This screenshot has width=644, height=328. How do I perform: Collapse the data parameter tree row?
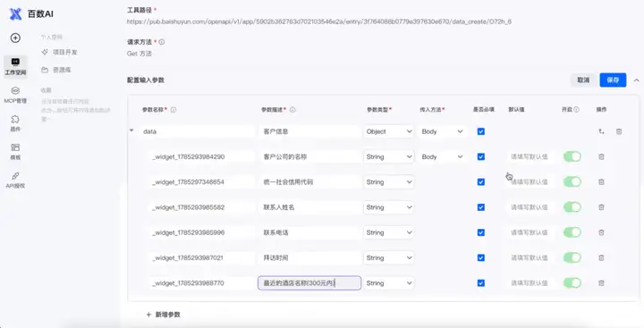pos(131,130)
